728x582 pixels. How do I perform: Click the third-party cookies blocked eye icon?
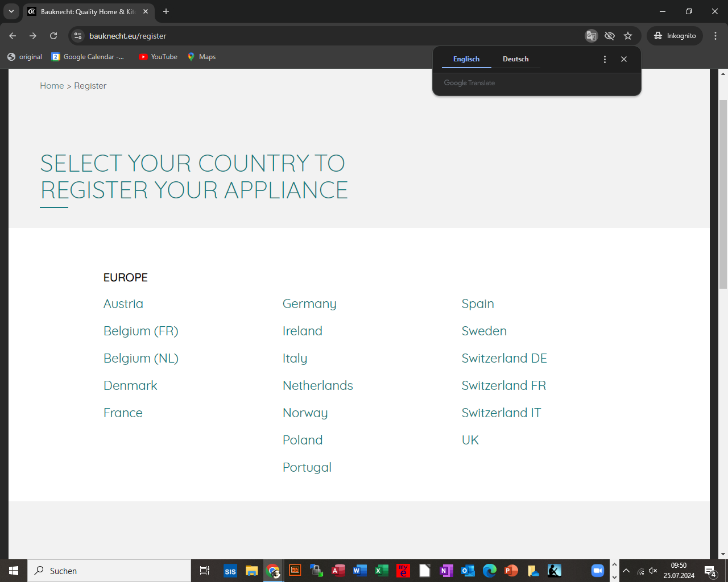[610, 36]
